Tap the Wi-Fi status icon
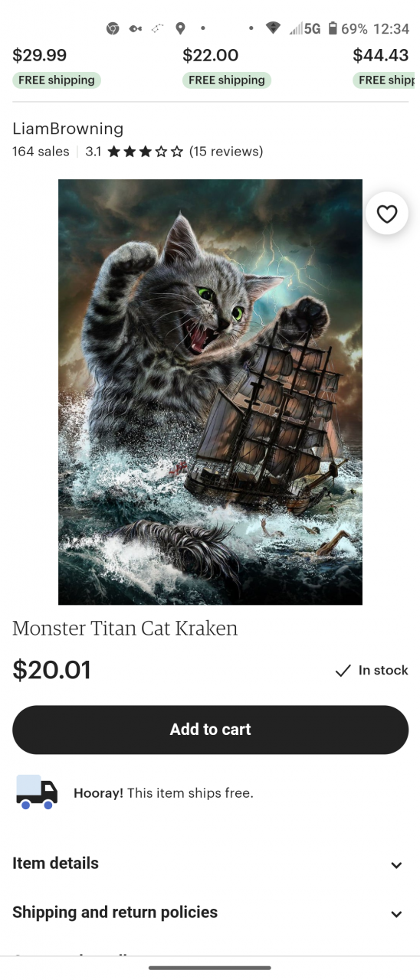Screen dimensions: 420x980 [273, 28]
